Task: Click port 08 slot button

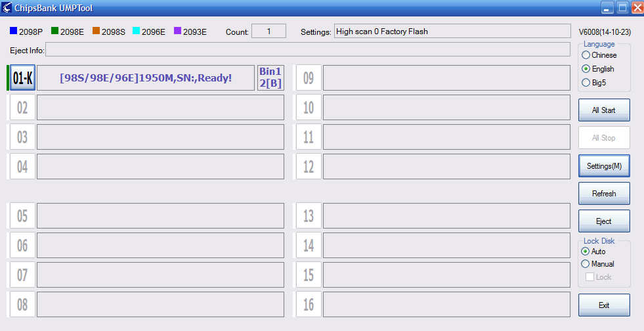Action: 22,304
